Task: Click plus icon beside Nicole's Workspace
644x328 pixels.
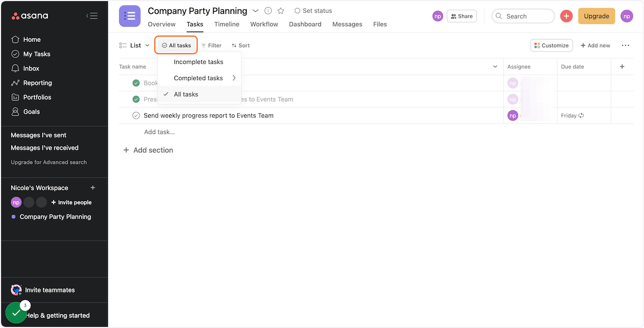Action: click(x=93, y=188)
